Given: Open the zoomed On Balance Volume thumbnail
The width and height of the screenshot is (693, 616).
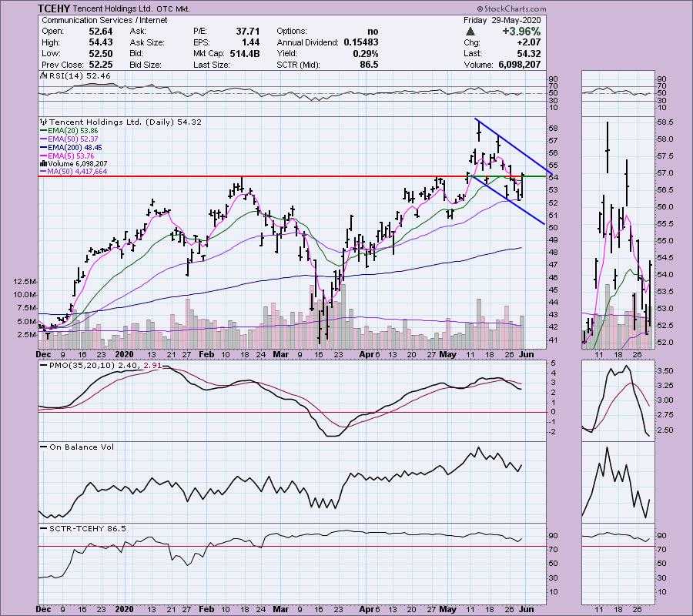Looking at the screenshot, I should [618, 482].
